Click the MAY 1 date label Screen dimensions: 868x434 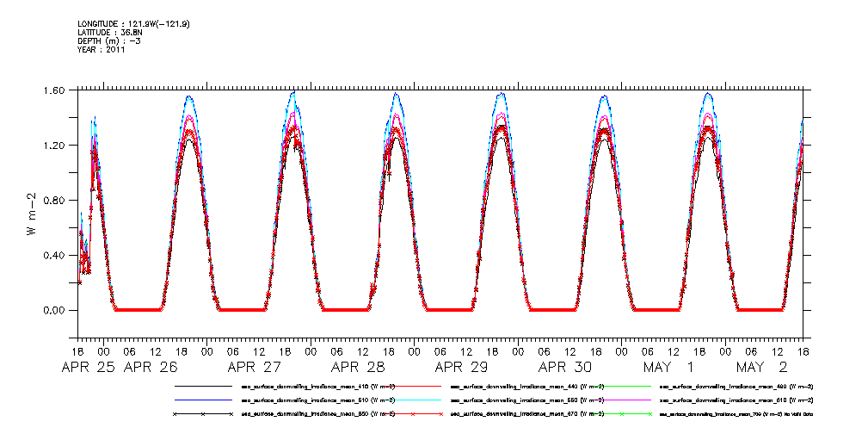tap(668, 367)
